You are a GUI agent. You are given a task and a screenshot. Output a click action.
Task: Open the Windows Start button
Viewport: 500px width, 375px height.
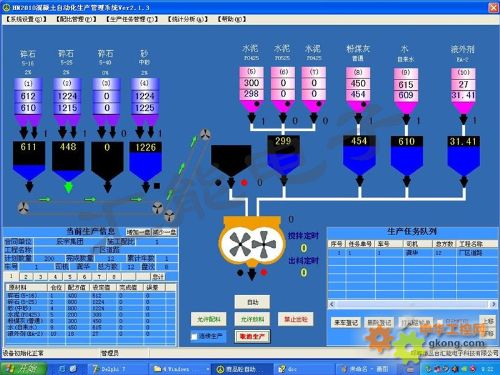click(x=23, y=368)
